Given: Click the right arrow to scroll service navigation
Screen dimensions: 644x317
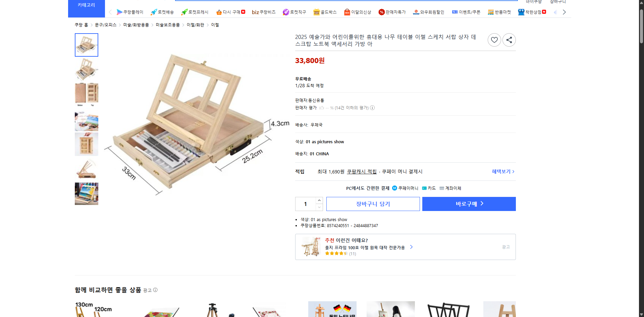Looking at the screenshot, I should pos(565,12).
